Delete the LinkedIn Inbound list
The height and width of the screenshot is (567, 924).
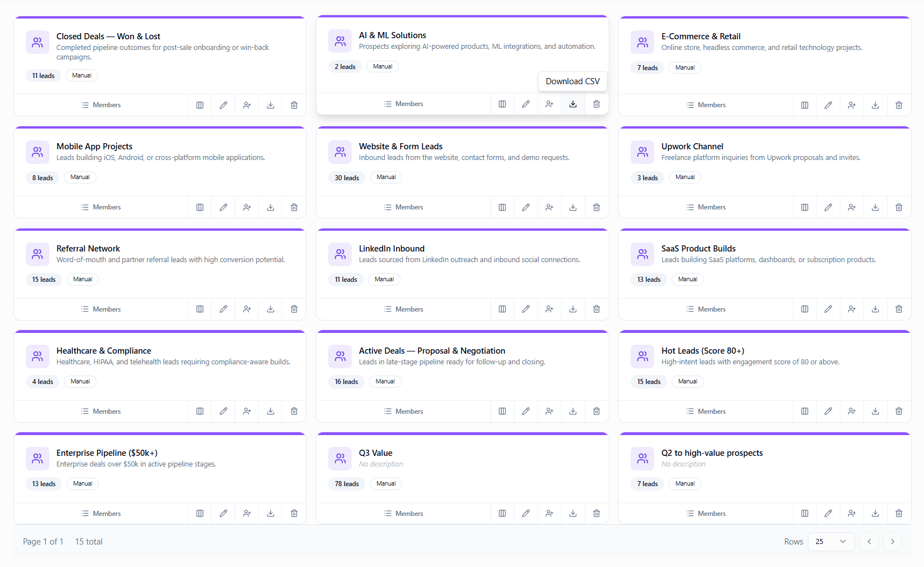pos(596,309)
